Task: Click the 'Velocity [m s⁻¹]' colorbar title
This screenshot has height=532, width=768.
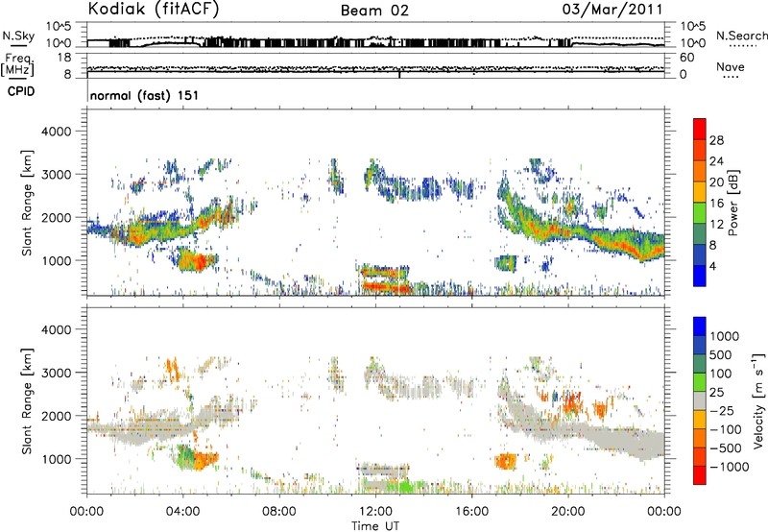Action: tap(758, 400)
